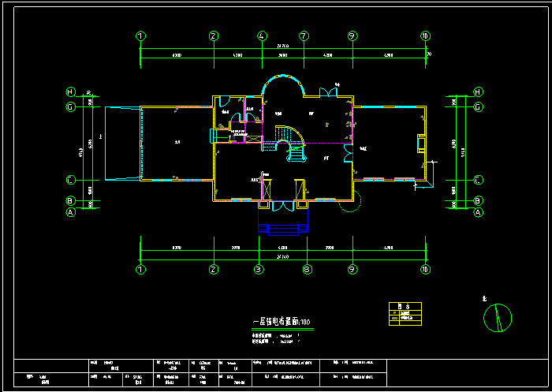Screen dimensions: 552x392
Task: Click top-right grid axis bubble 10
Action: point(425,36)
